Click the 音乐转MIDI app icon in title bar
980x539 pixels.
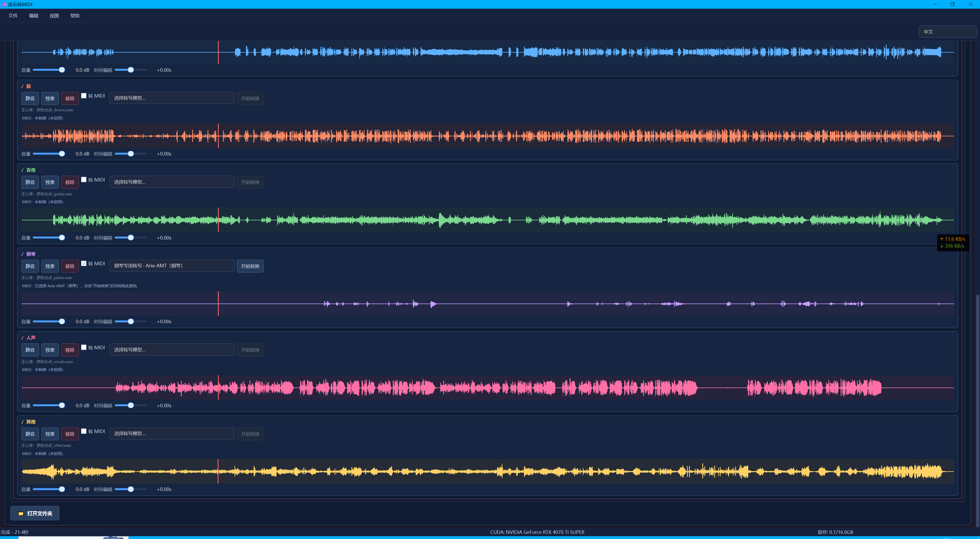click(4, 4)
